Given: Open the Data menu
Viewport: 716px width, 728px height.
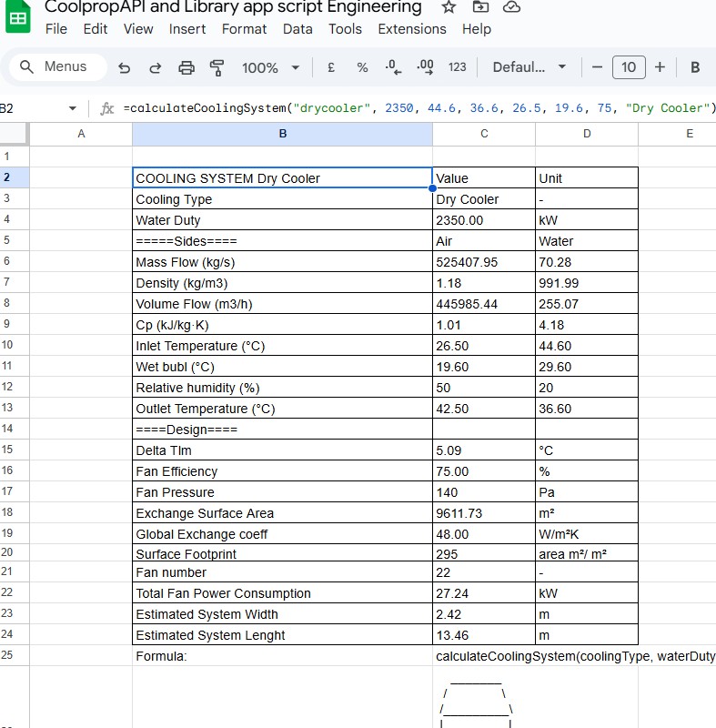Looking at the screenshot, I should (x=297, y=29).
